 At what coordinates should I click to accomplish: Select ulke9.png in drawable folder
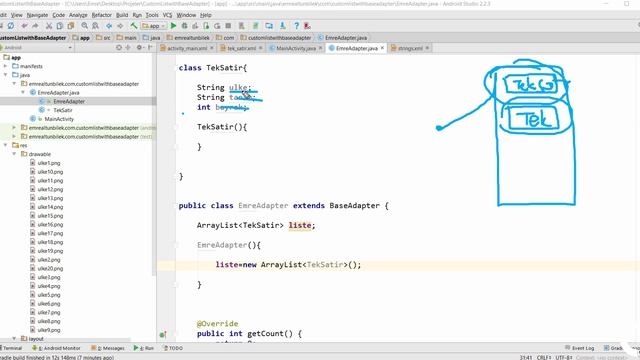(x=49, y=330)
